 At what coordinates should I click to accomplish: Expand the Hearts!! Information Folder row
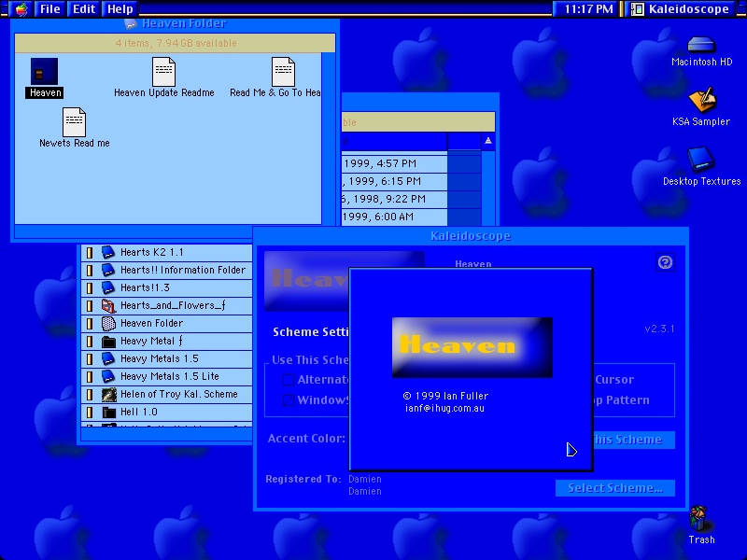pos(90,270)
